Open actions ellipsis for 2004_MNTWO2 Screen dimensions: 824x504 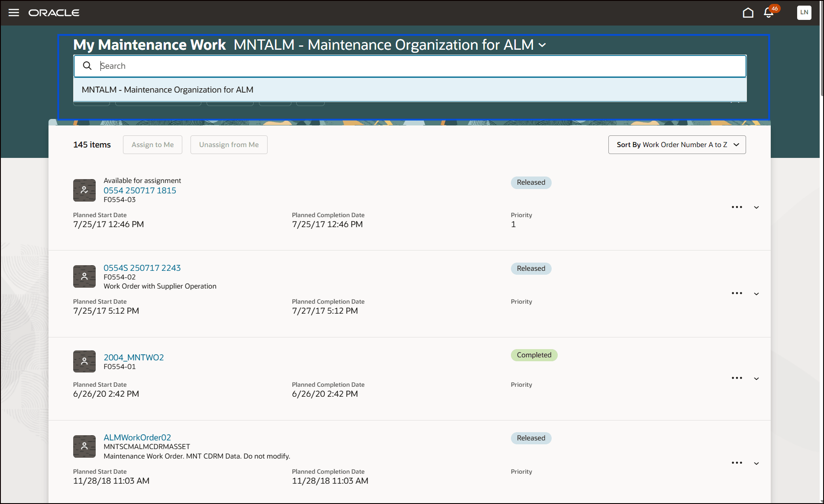coord(737,378)
